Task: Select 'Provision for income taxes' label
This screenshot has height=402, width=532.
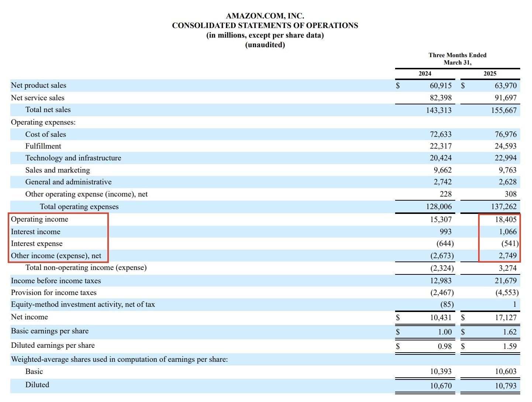Action: [x=53, y=292]
